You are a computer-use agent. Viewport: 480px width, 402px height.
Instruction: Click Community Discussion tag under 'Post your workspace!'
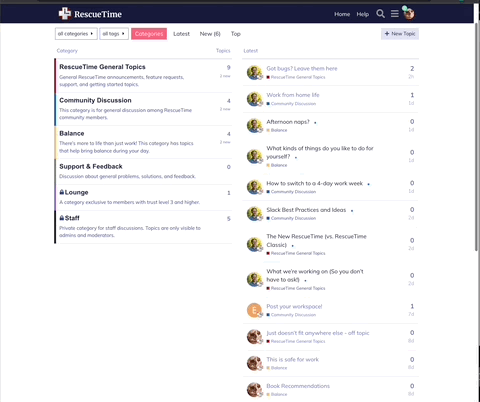291,315
